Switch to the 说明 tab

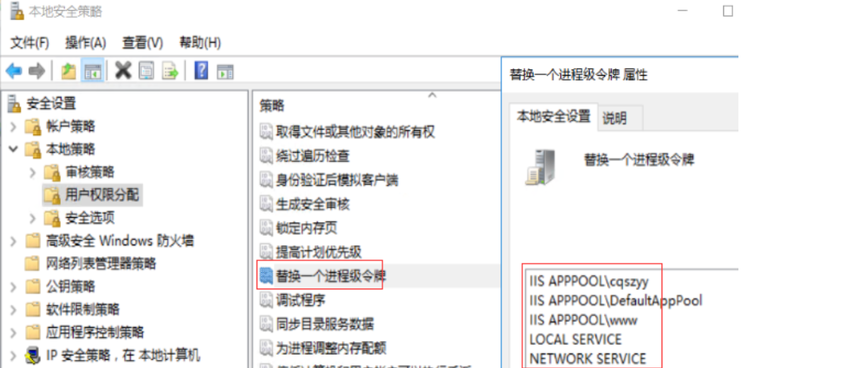(615, 118)
